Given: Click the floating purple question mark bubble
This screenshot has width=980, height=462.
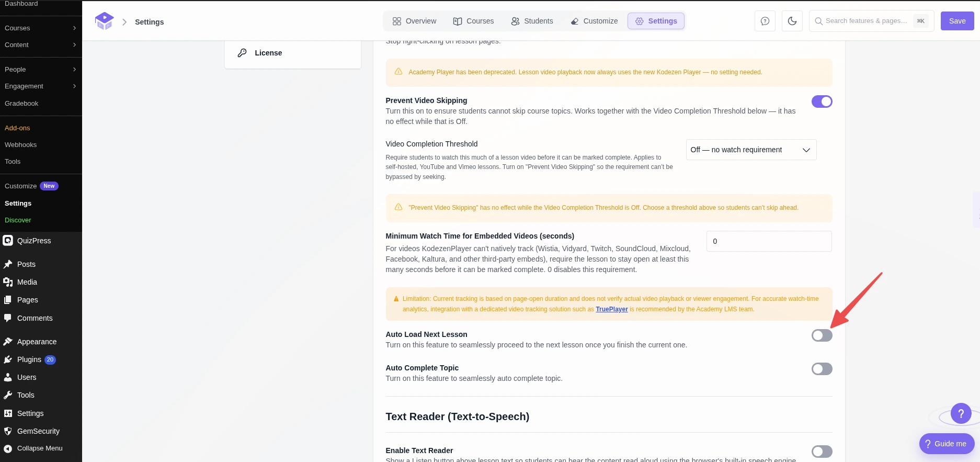Looking at the screenshot, I should (x=961, y=413).
